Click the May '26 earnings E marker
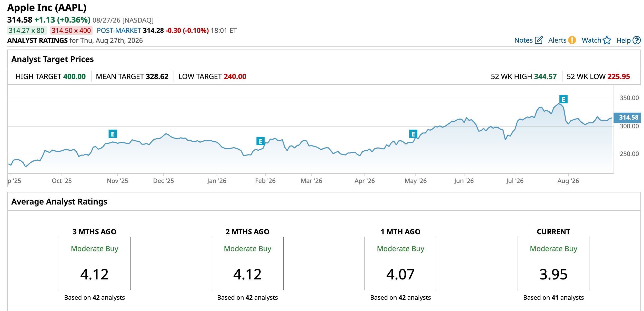The image size is (644, 311). [x=413, y=134]
